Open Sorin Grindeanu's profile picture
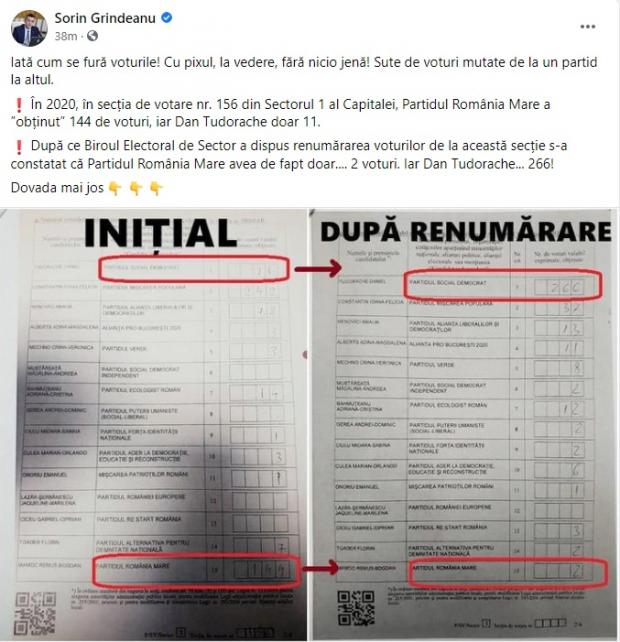620x642 pixels. coord(29,28)
